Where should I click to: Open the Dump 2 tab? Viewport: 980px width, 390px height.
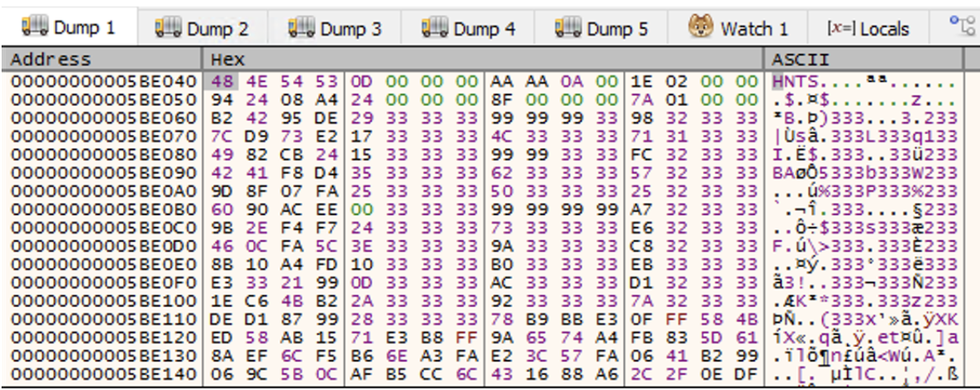203,29
